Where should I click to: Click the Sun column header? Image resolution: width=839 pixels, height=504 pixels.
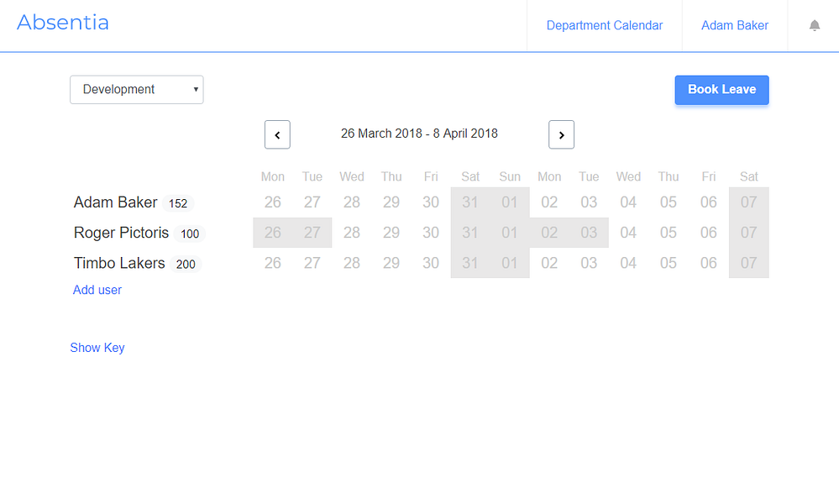tap(510, 176)
